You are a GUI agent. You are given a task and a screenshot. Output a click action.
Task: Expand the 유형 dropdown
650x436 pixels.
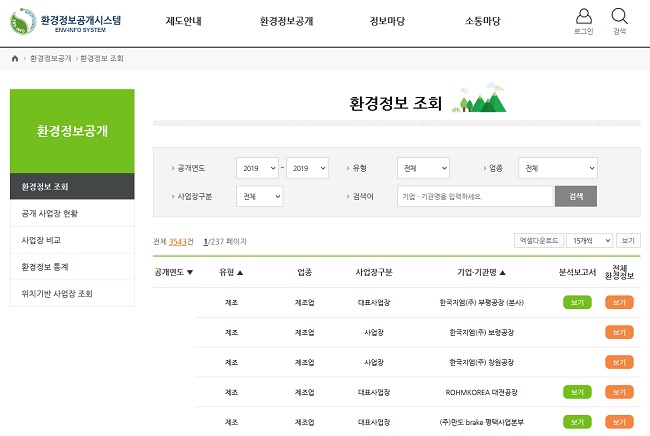click(x=423, y=168)
